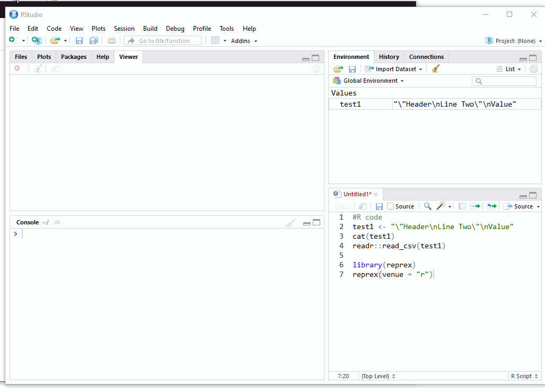Switch to the Help tab in the left pane
Viewport: 545px width, 392px height.
click(x=103, y=57)
